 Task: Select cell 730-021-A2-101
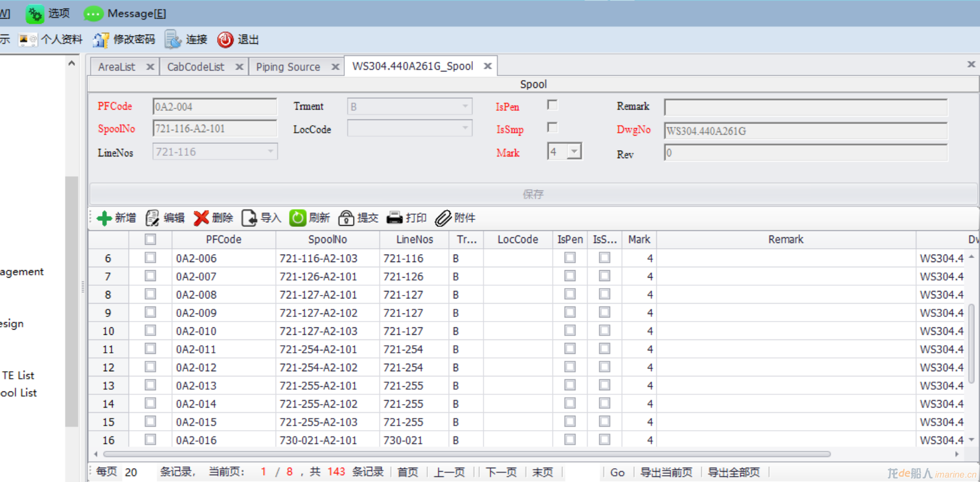point(328,440)
